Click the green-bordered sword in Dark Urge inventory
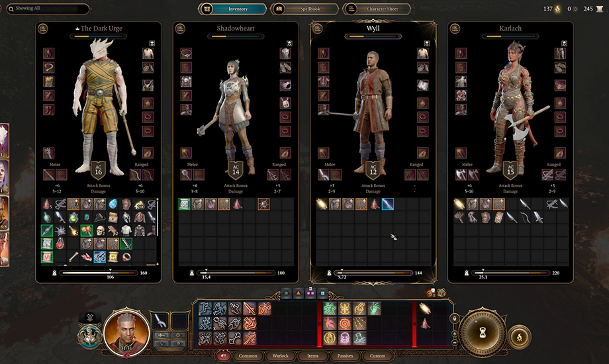Viewport: 609px width, 364px height. click(x=126, y=244)
